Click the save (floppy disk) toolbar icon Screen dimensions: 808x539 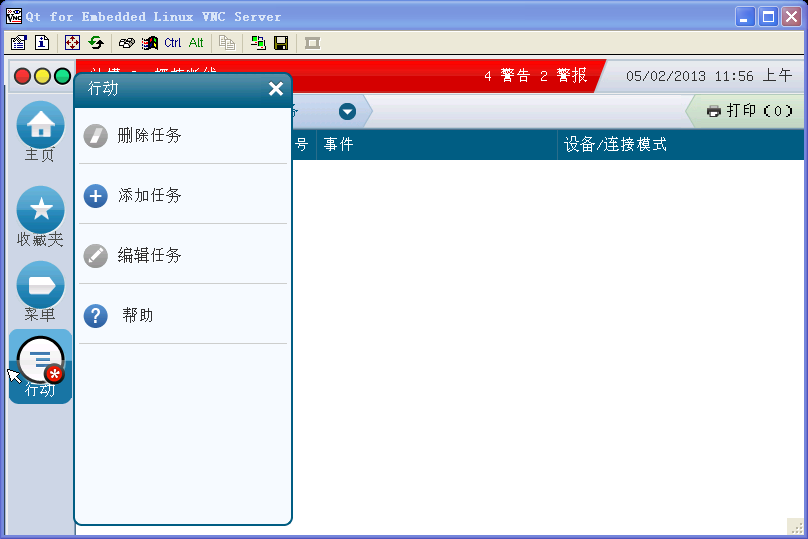click(x=281, y=43)
